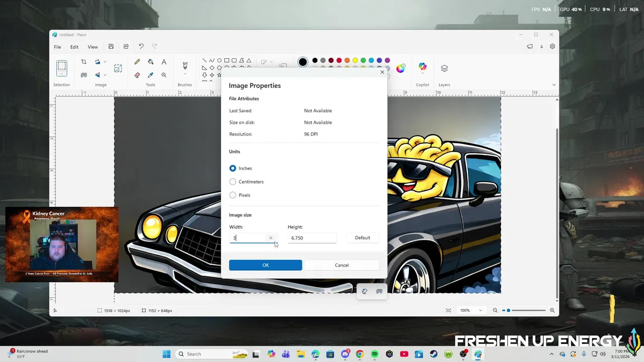This screenshot has width=644, height=362.
Task: Click the Brushes tool icon
Action: (x=185, y=65)
